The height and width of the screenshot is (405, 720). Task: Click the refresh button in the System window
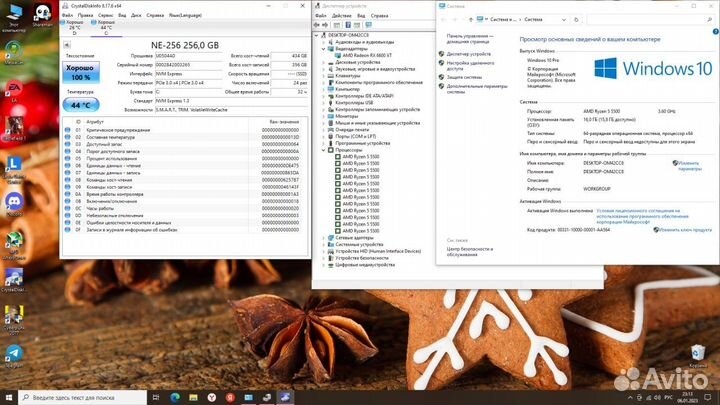(x=576, y=20)
